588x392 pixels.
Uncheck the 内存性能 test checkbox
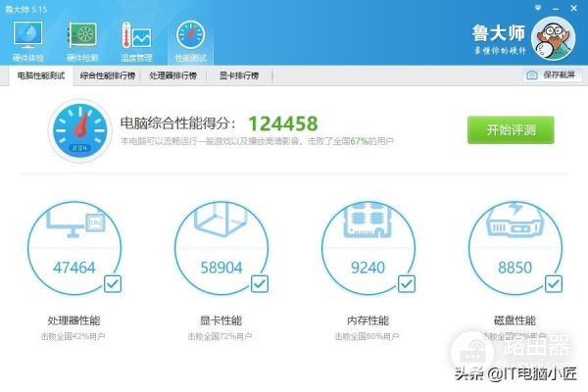[407, 284]
